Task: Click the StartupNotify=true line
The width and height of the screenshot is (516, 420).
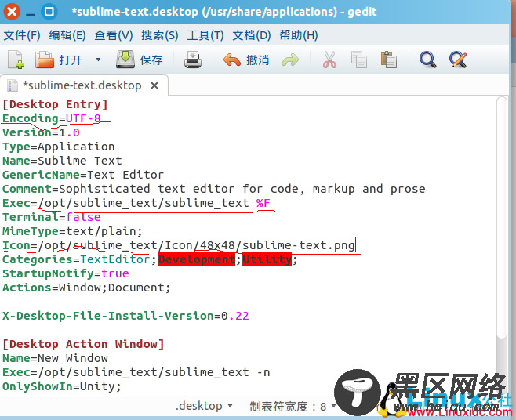Action: coord(66,273)
